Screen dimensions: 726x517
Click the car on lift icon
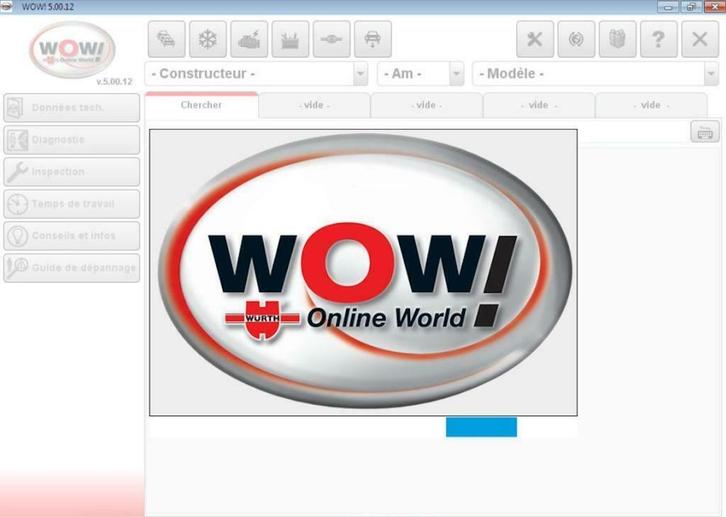point(373,39)
